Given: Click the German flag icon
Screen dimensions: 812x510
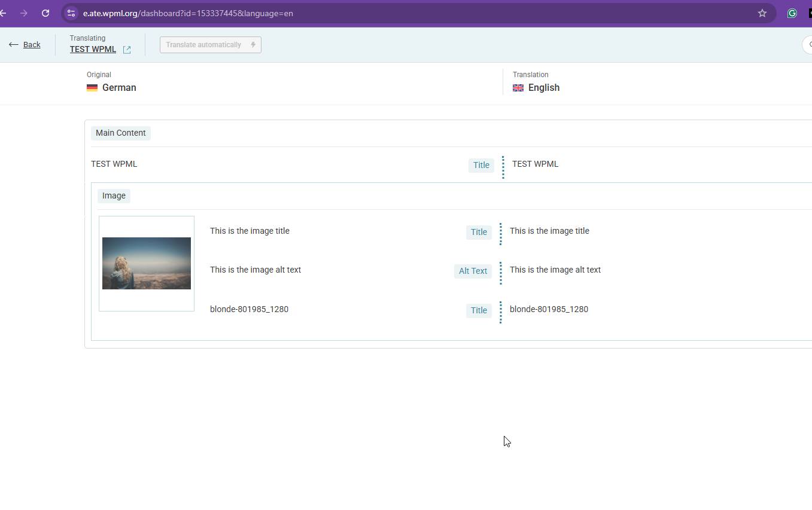Looking at the screenshot, I should click(92, 88).
